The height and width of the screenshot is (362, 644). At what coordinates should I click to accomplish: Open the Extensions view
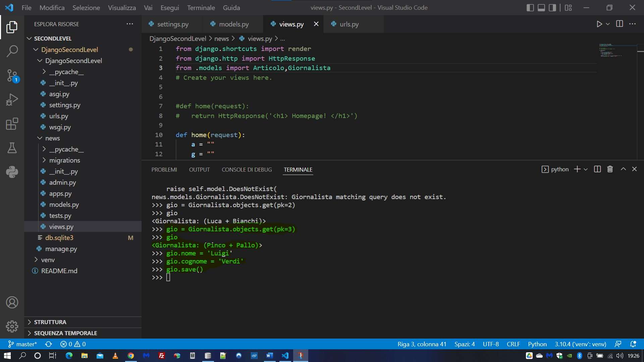tap(12, 124)
